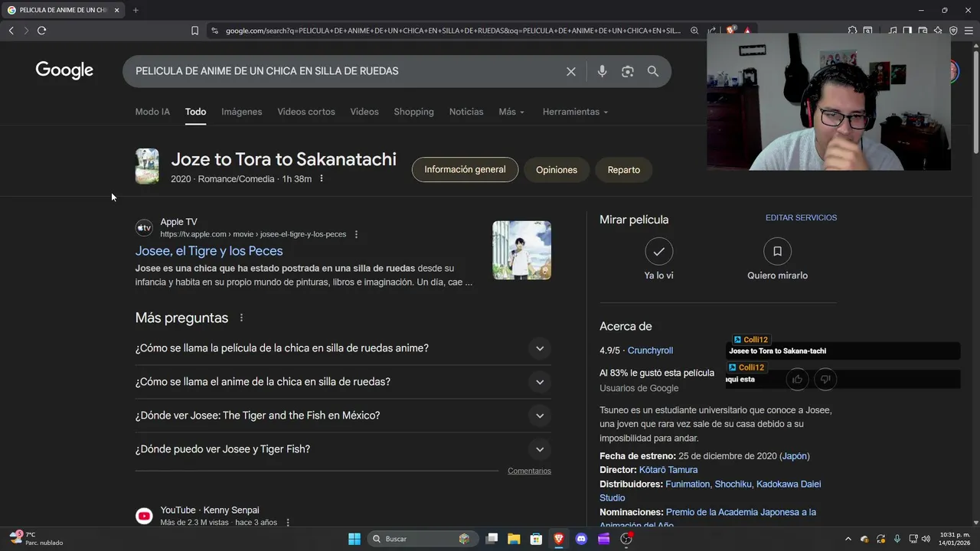Viewport: 980px width, 551px height.
Task: Submit search with the magnifier icon
Action: point(653,71)
